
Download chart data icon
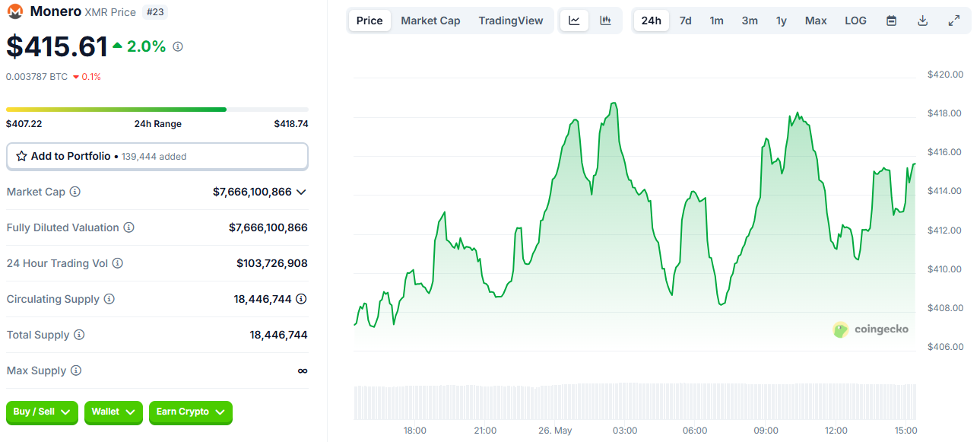tap(922, 21)
